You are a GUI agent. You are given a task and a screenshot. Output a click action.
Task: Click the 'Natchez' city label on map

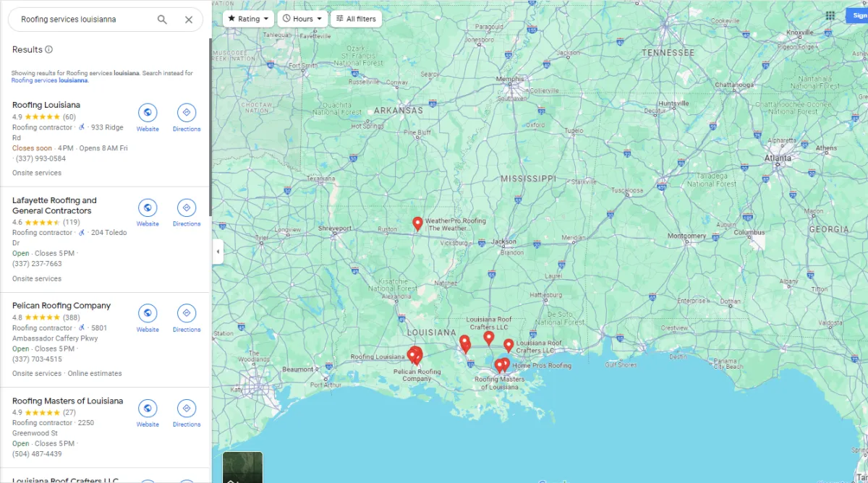click(x=446, y=283)
